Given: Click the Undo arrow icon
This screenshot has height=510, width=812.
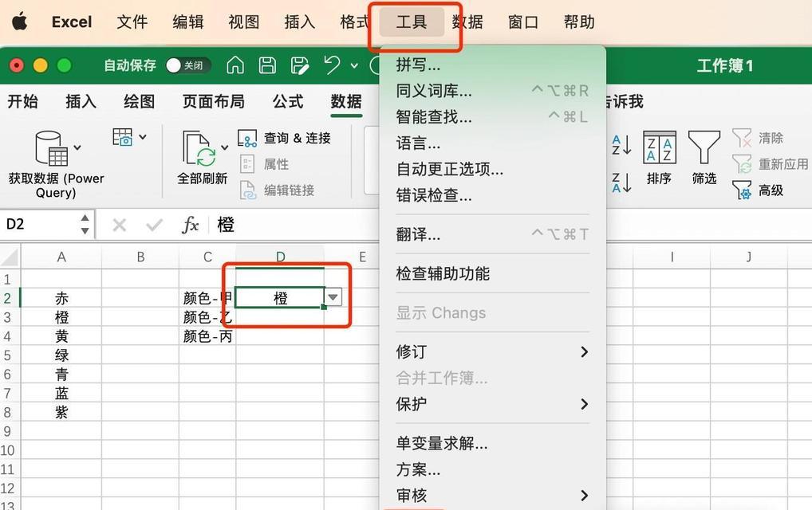Looking at the screenshot, I should (x=332, y=65).
